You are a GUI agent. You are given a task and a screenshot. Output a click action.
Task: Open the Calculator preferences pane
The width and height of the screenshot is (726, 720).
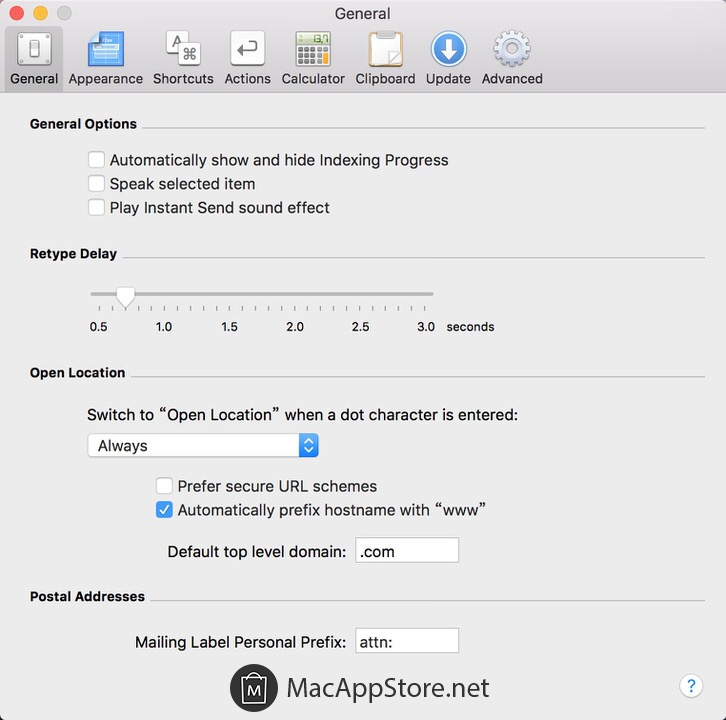[313, 58]
